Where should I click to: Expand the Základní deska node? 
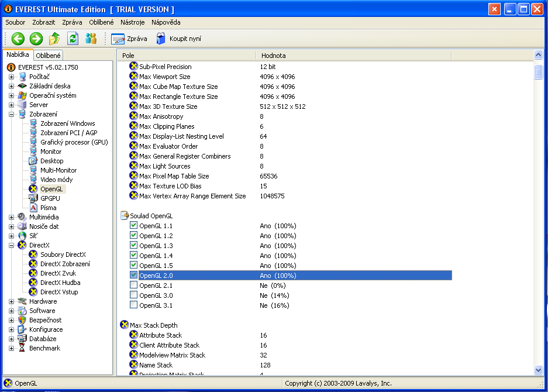(x=11, y=86)
